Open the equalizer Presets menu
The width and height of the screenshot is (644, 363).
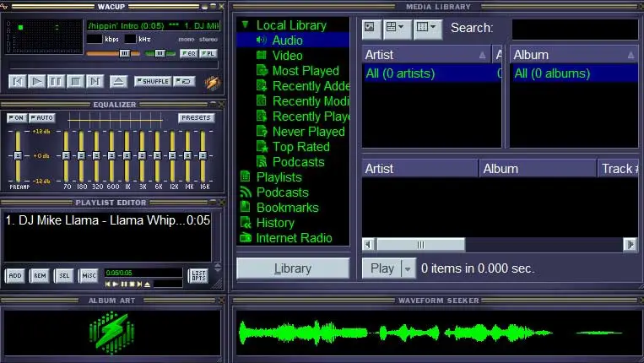point(196,118)
